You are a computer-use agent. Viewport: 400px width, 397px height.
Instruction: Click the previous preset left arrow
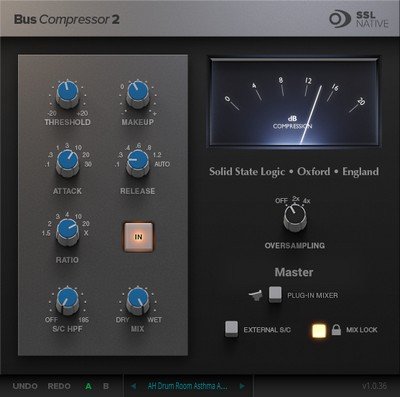click(x=133, y=386)
